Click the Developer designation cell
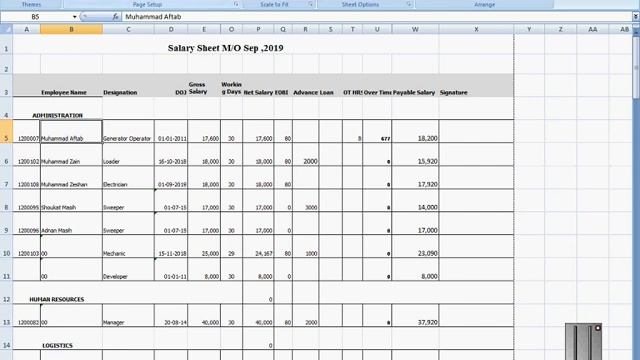This screenshot has height=360, width=640. (x=128, y=269)
